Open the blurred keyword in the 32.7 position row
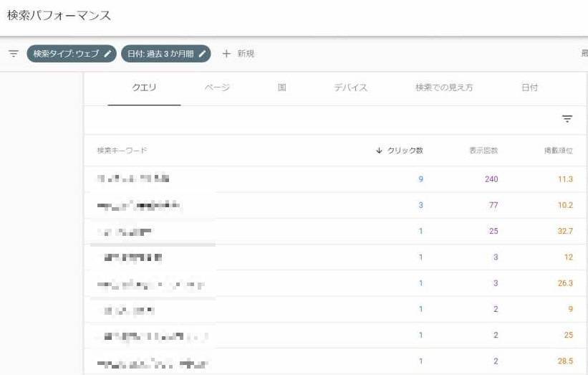This screenshot has width=588, height=375. pos(125,232)
